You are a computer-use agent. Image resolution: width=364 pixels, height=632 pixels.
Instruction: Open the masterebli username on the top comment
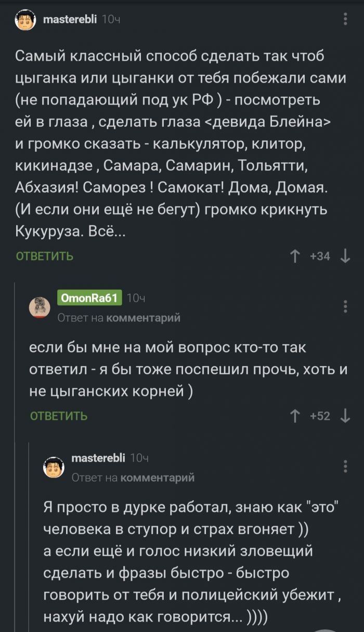[x=70, y=19]
